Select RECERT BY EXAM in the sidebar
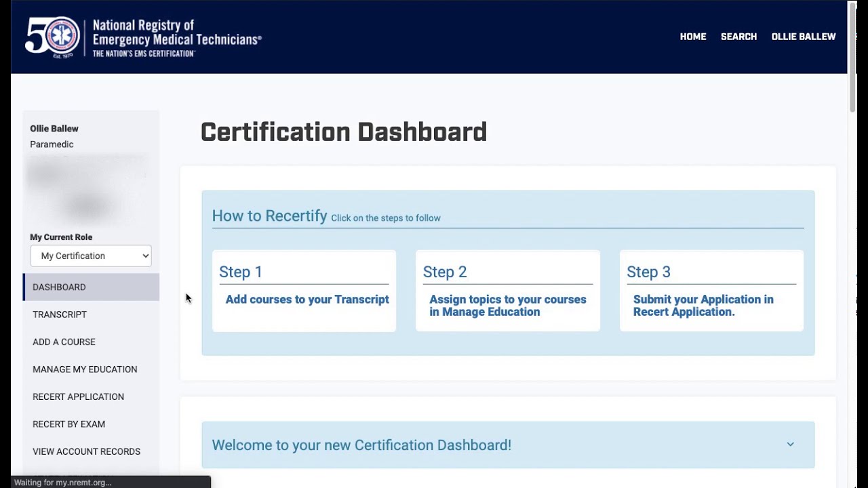 tap(92, 424)
